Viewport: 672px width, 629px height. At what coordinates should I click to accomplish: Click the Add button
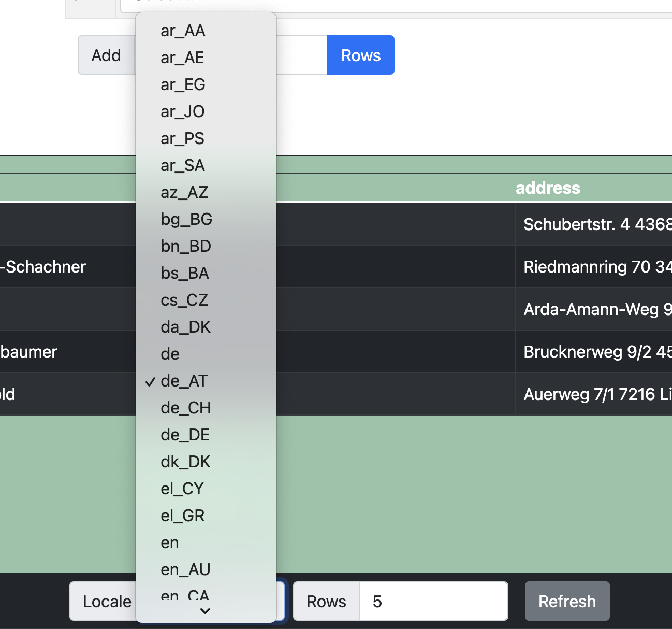tap(106, 55)
